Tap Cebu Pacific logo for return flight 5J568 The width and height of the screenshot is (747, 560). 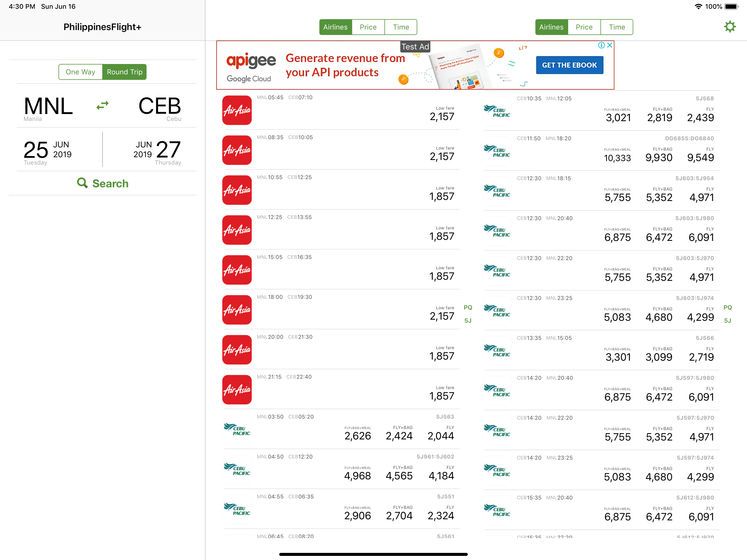pyautogui.click(x=497, y=112)
